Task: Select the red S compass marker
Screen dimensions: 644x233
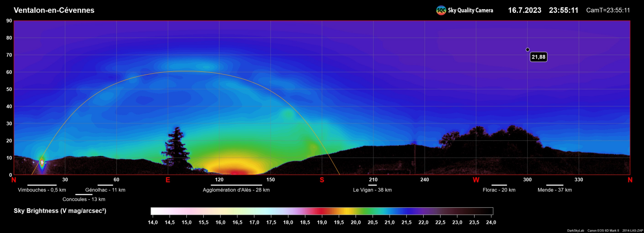Action: (322, 180)
